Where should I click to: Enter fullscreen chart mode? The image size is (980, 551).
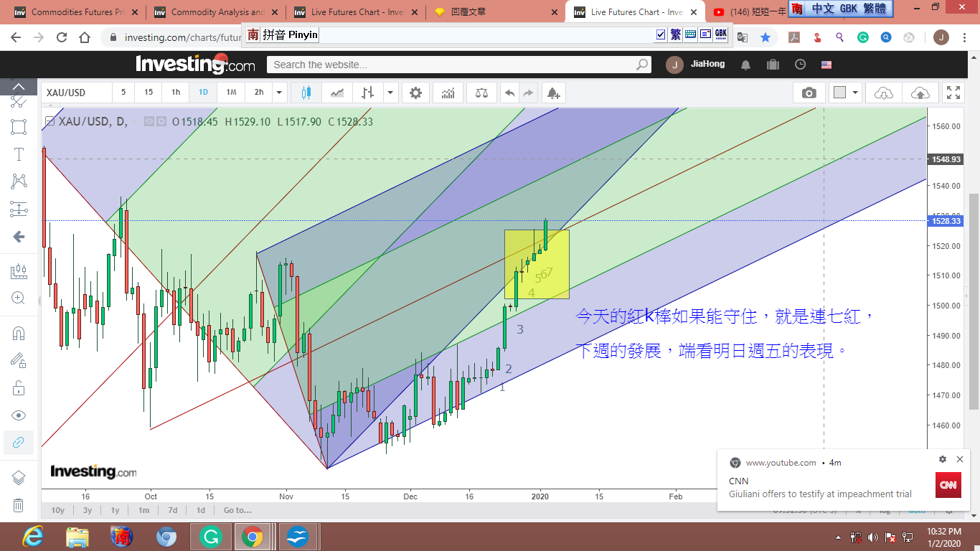point(953,93)
